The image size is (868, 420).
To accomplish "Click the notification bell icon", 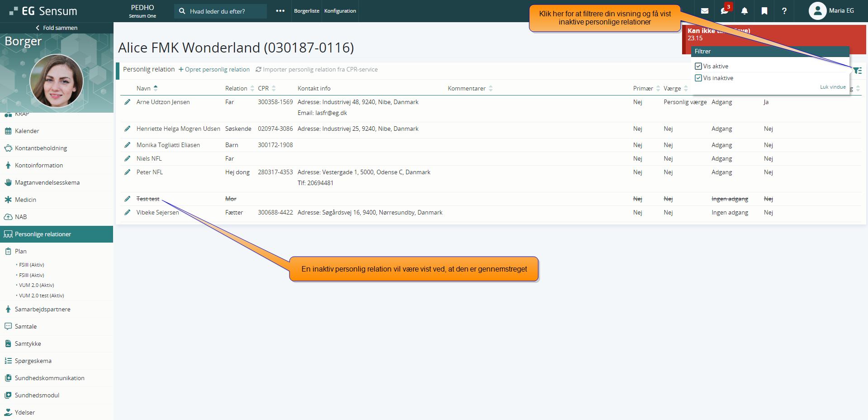I will coord(745,11).
